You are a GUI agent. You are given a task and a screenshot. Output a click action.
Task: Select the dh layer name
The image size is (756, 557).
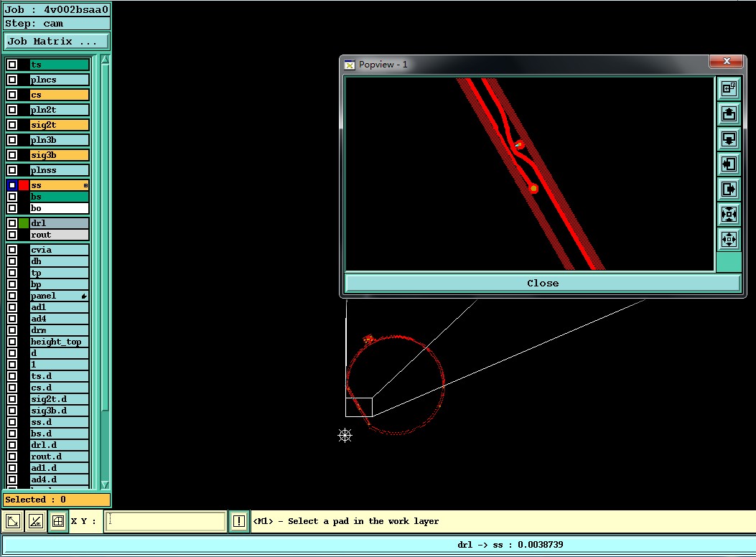(x=60, y=261)
